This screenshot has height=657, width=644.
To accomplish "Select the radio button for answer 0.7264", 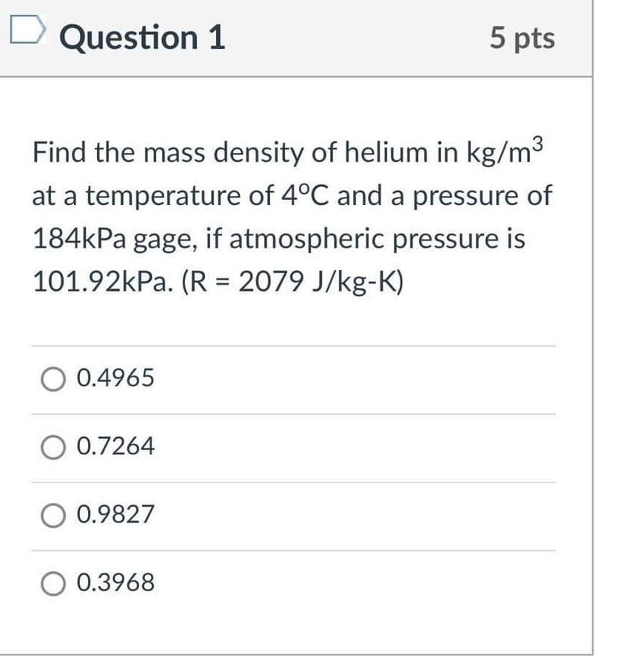I will tap(52, 446).
